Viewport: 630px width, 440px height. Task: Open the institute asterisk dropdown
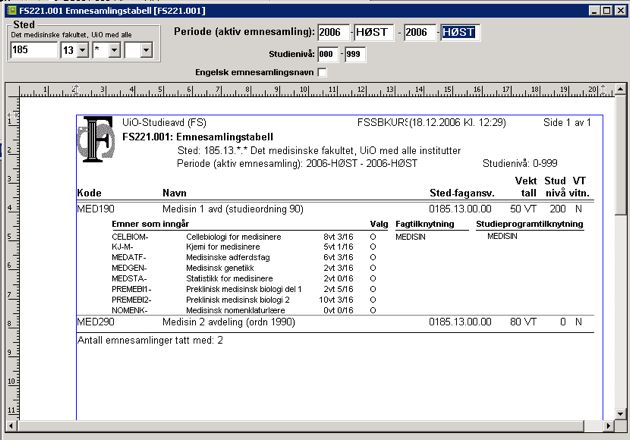coord(115,51)
